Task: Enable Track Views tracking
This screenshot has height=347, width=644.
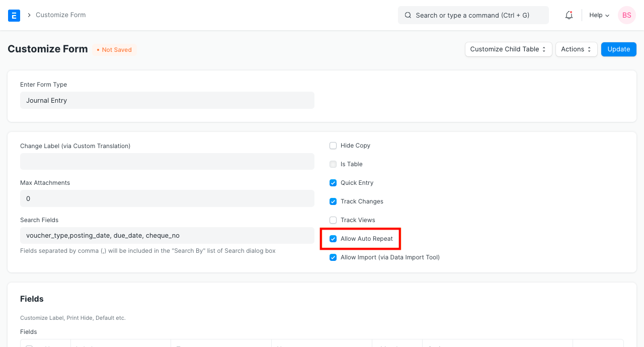Action: 333,220
